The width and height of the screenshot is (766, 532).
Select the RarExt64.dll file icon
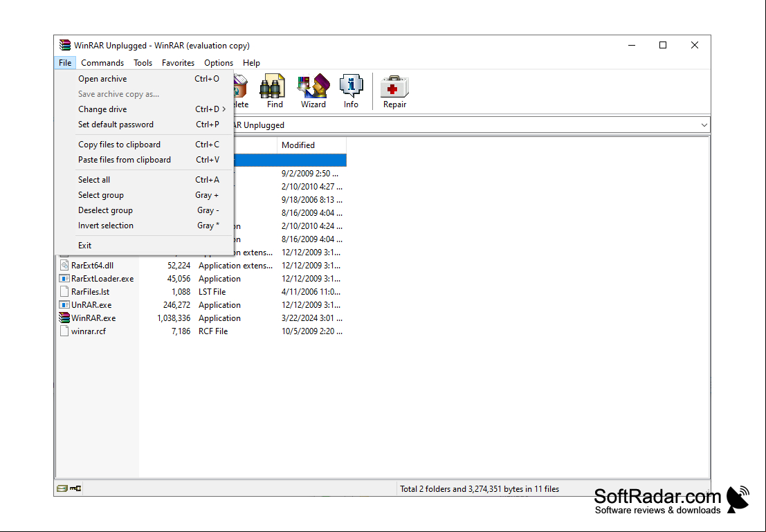pyautogui.click(x=64, y=266)
